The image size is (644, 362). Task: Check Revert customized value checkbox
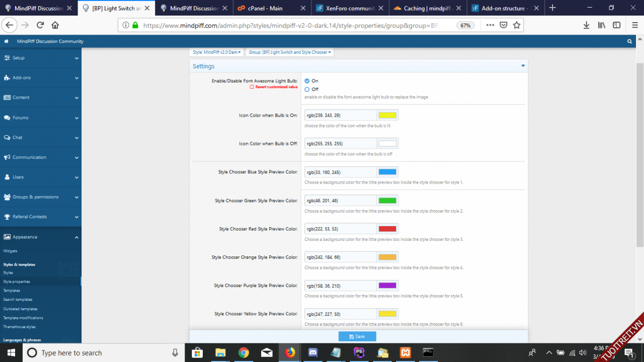coord(252,87)
